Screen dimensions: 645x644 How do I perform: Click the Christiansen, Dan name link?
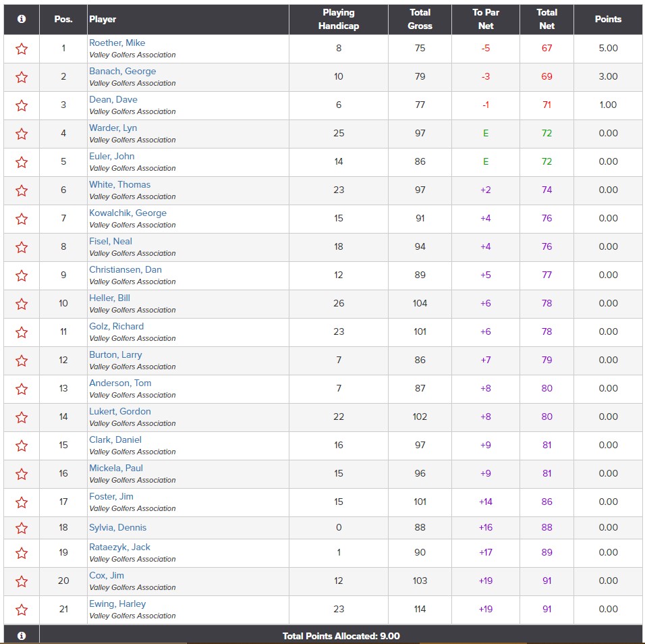pos(125,269)
